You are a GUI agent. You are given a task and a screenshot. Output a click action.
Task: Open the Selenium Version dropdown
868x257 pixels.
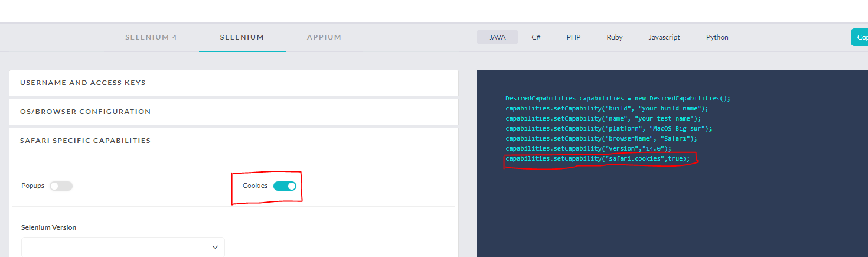tap(123, 247)
